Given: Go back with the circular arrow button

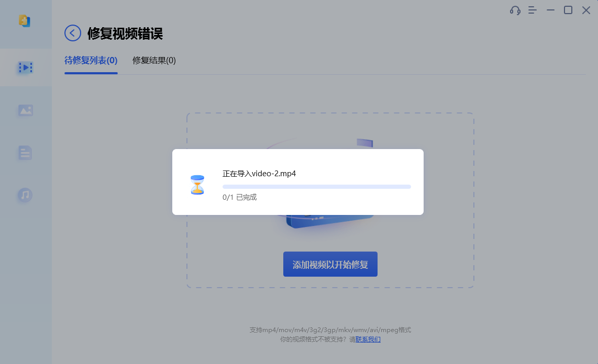Looking at the screenshot, I should [72, 33].
